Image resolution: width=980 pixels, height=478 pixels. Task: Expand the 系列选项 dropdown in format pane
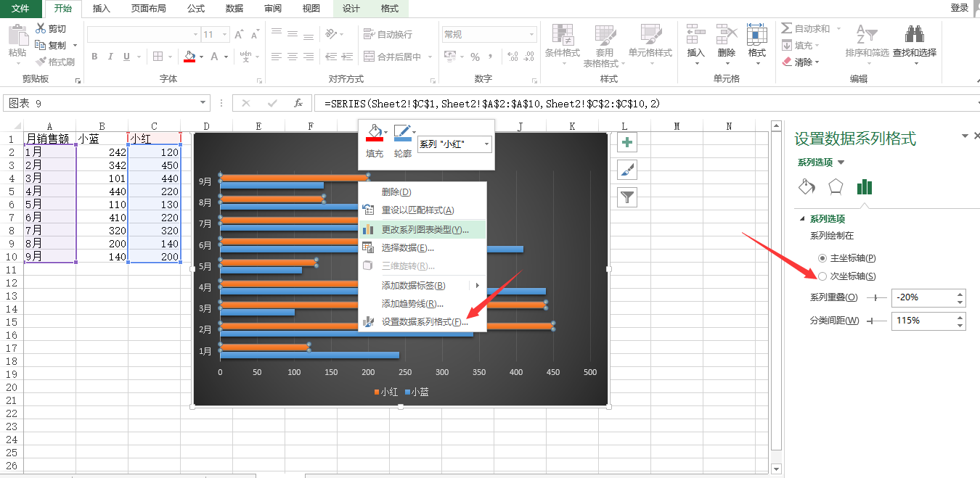click(841, 162)
